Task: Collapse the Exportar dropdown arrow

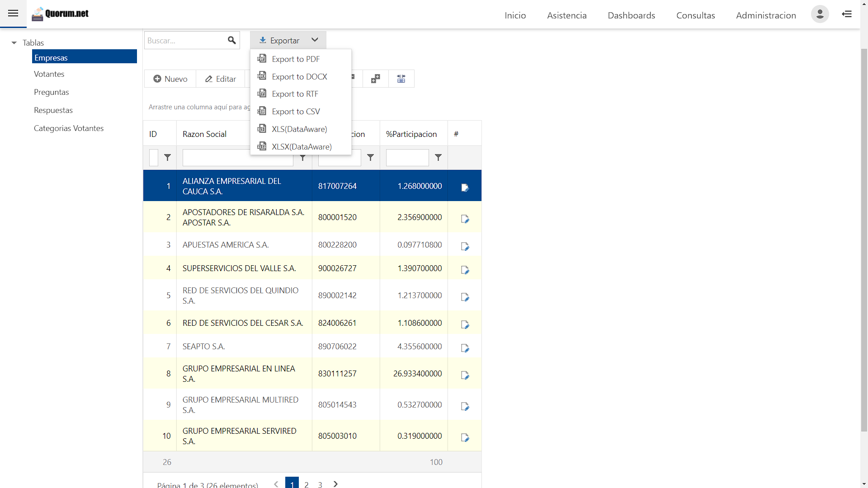Action: 315,40
